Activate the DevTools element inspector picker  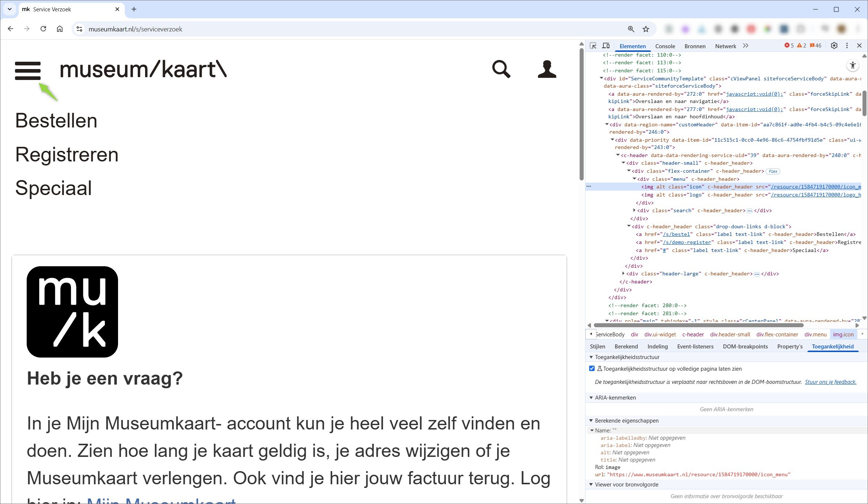593,46
